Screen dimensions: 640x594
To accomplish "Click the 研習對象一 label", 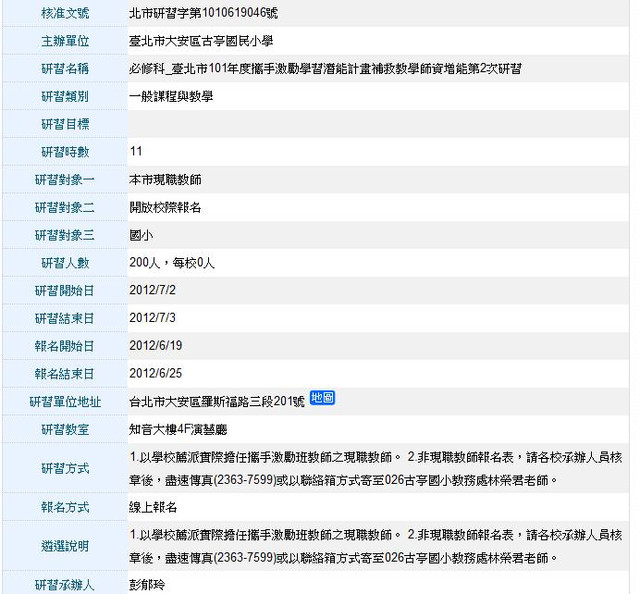I will click(x=64, y=180).
